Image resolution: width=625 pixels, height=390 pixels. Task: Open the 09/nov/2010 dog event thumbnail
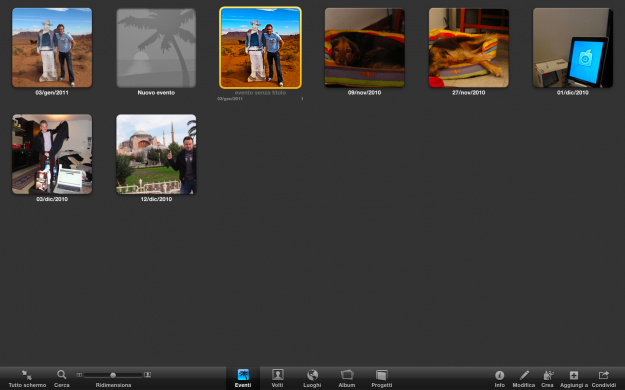pyautogui.click(x=365, y=48)
